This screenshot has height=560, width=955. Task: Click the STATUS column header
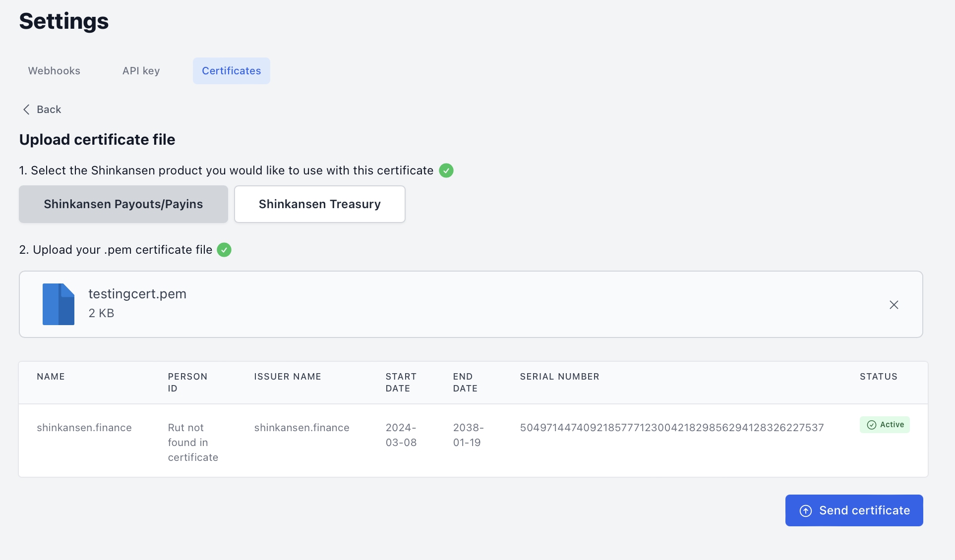(879, 377)
